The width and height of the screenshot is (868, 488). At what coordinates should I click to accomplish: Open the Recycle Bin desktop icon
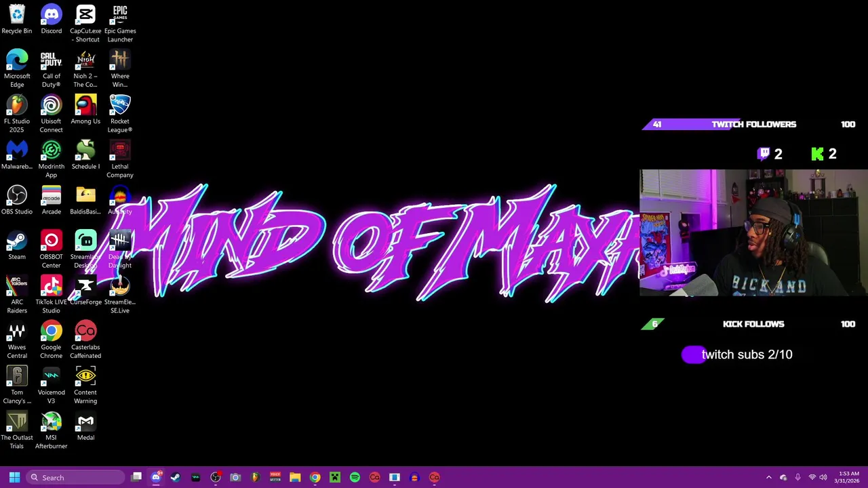coord(17,19)
